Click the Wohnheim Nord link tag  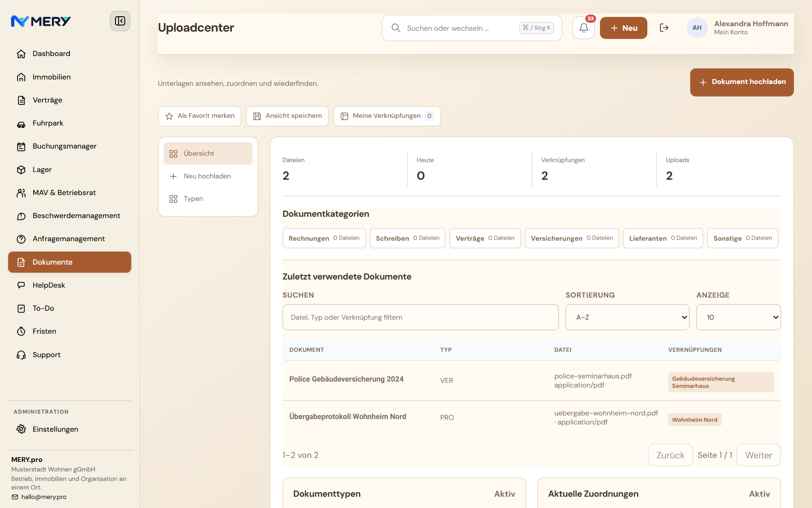pyautogui.click(x=695, y=420)
